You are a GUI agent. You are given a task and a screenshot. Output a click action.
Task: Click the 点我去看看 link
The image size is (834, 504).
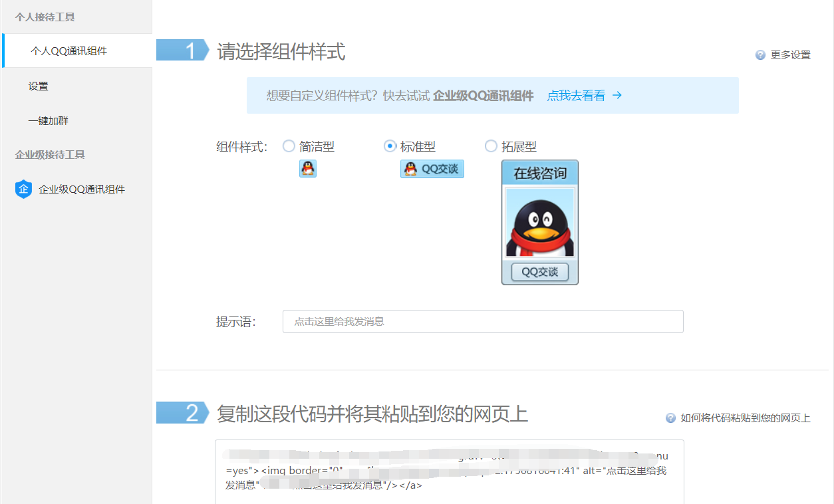point(576,96)
